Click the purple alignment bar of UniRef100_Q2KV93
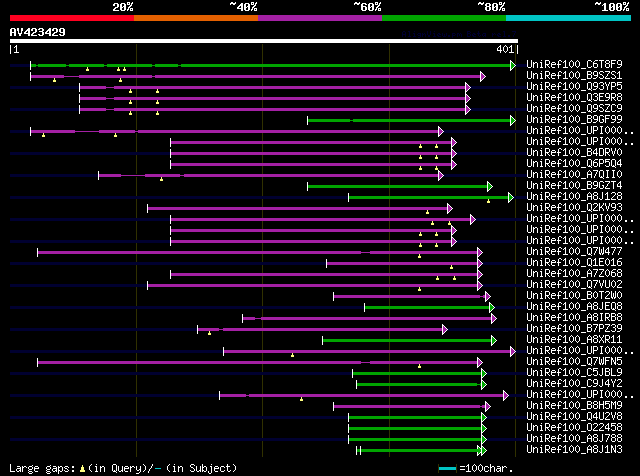The image size is (640, 476). point(298,209)
